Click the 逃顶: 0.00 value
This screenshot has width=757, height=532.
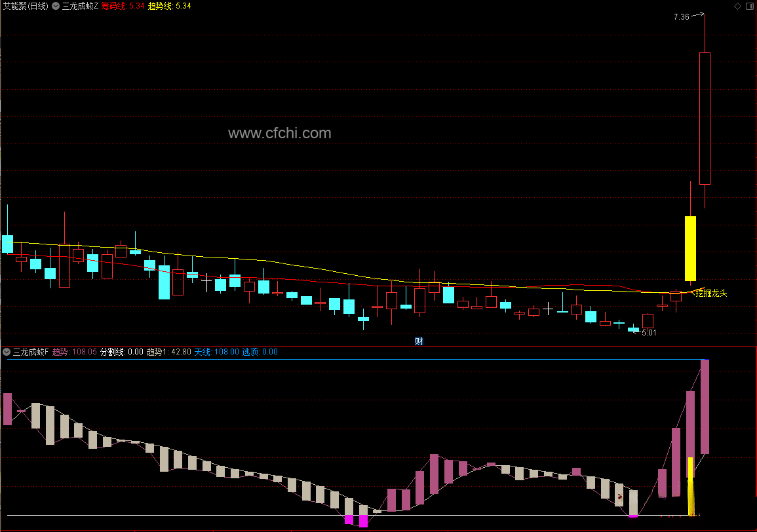[260, 352]
